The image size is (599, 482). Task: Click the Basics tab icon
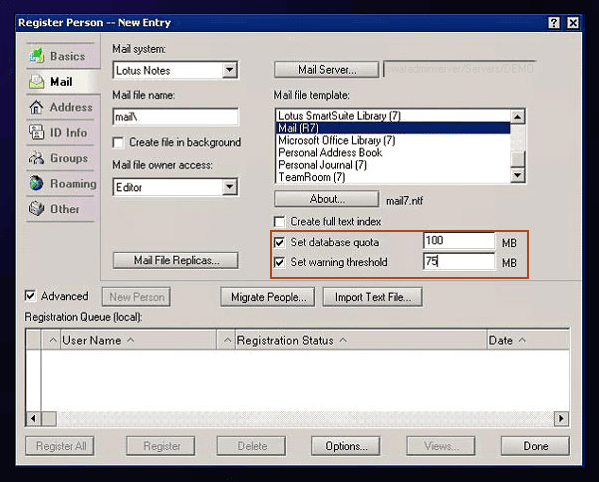tap(37, 56)
